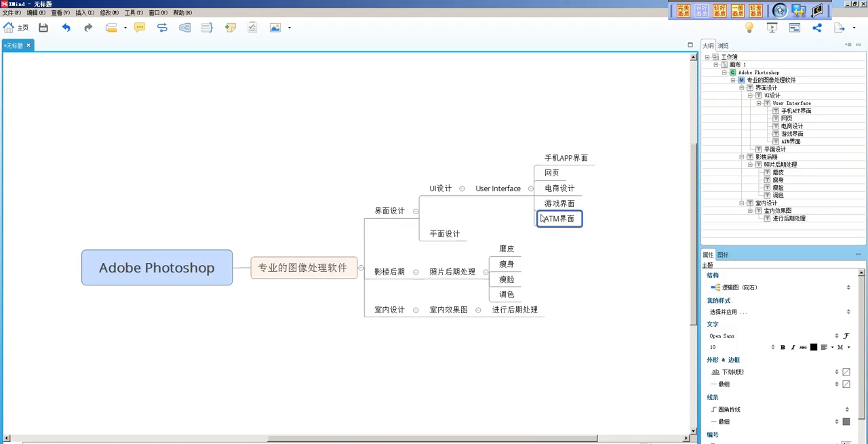Screen dimensions: 868x444
Task: Collapse the 界面设计 branch on the canvas
Action: pyautogui.click(x=416, y=211)
